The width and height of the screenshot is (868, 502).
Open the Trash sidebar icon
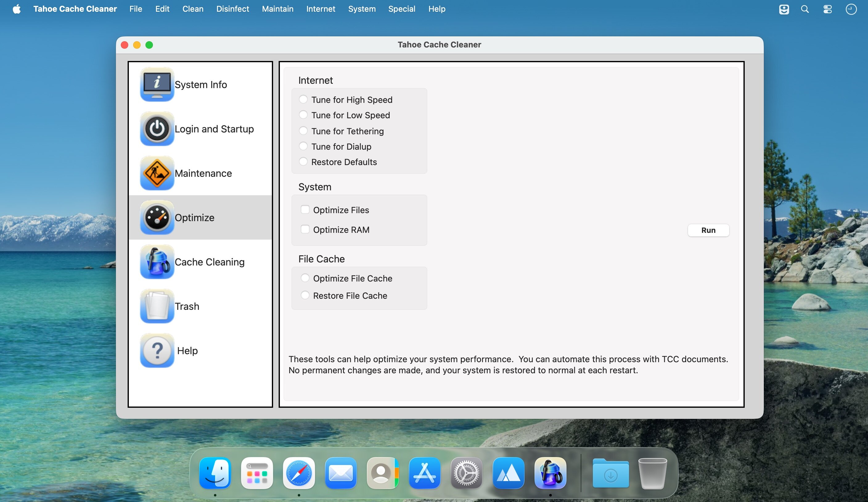coord(157,306)
